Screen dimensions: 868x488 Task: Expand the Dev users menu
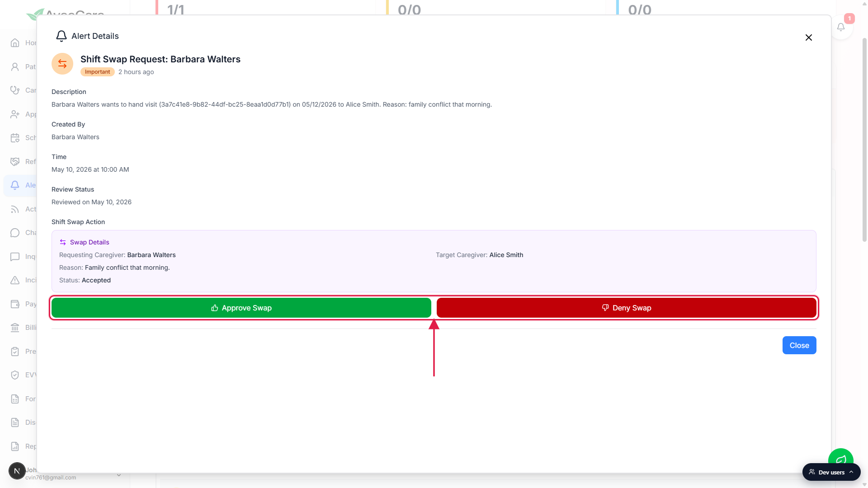point(831,472)
